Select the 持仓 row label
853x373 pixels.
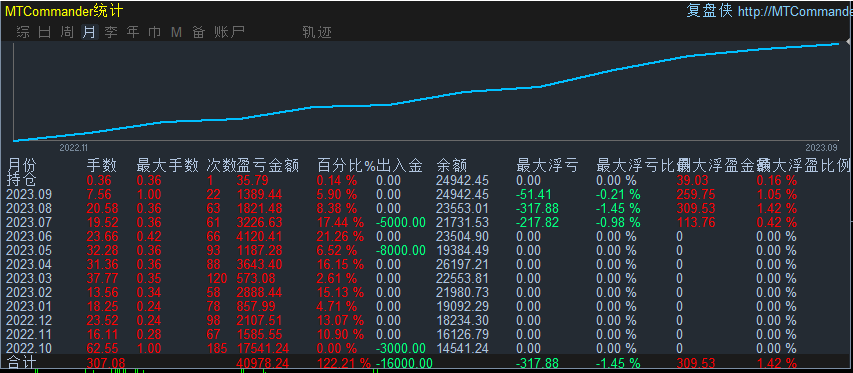pos(22,180)
